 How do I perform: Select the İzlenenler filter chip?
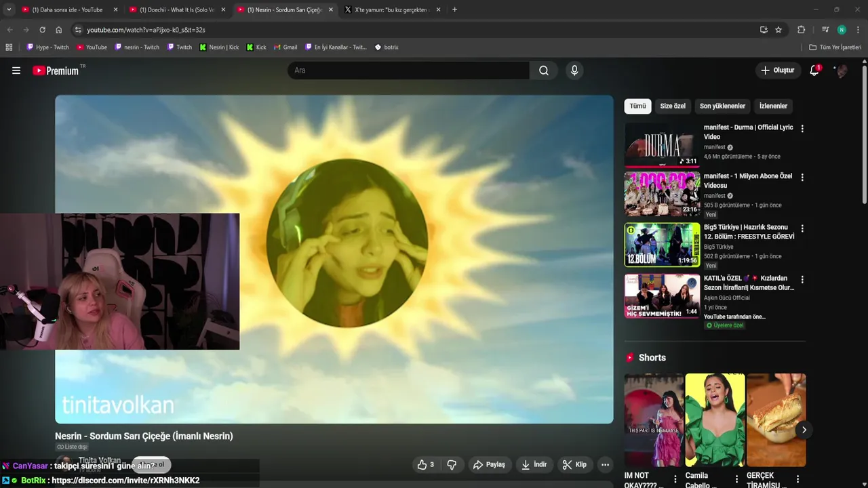pos(773,106)
